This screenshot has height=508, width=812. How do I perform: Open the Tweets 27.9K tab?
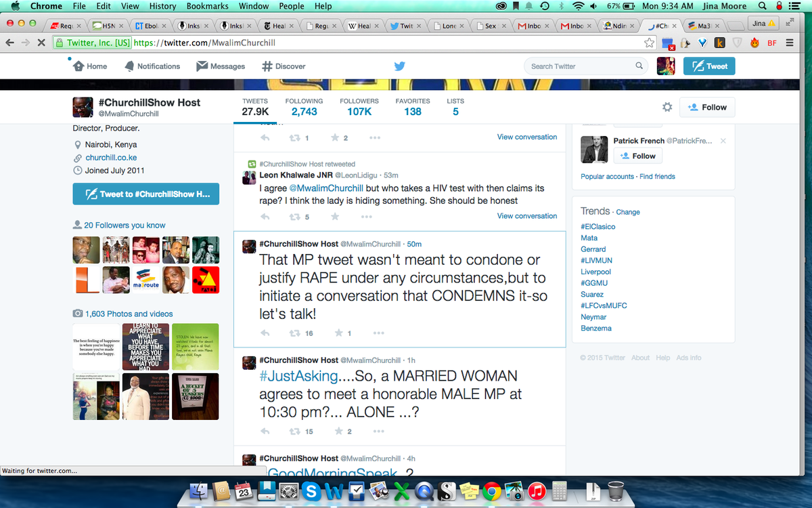click(x=255, y=107)
